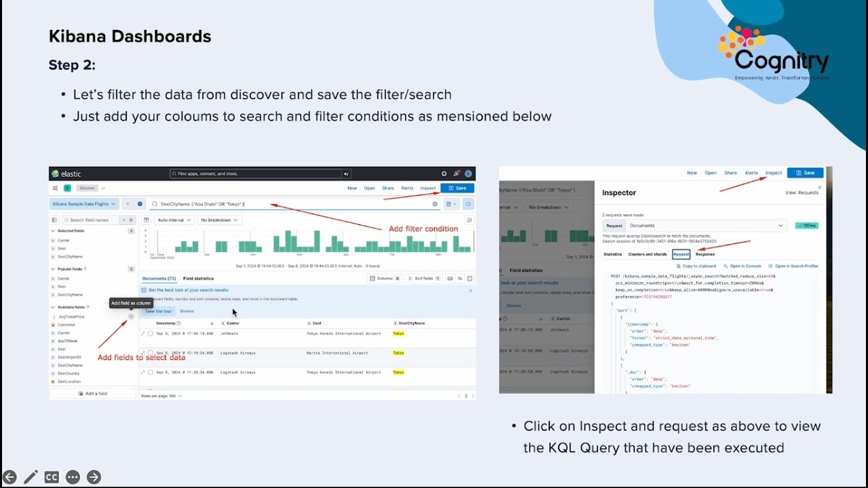The width and height of the screenshot is (868, 488).
Task: Click the edit visualization icon right of histogram
Action: (469, 220)
